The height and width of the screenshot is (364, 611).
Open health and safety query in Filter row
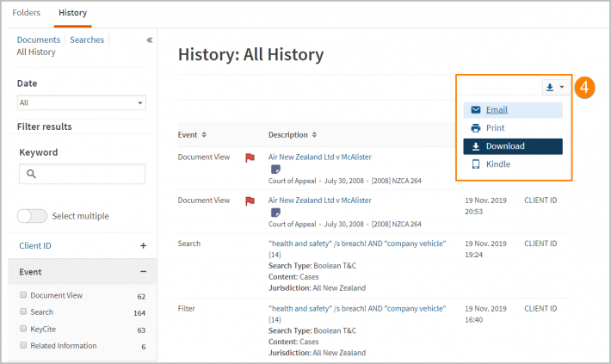(357, 314)
